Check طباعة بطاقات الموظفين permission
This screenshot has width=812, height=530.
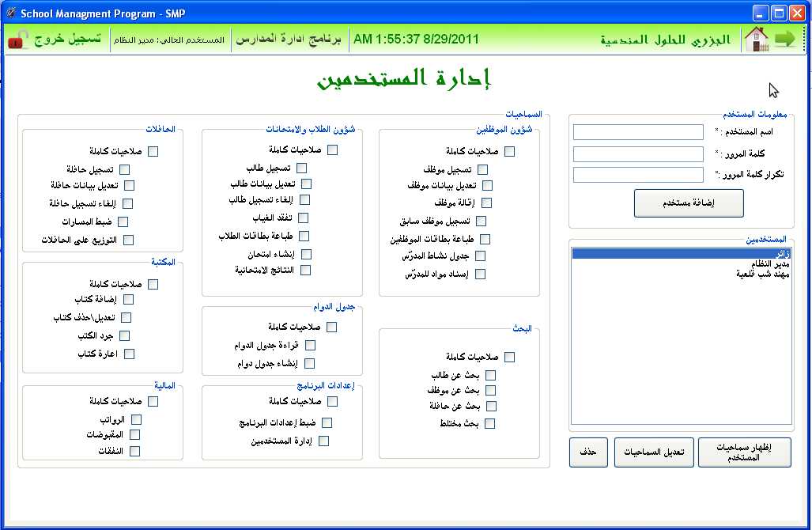click(485, 239)
